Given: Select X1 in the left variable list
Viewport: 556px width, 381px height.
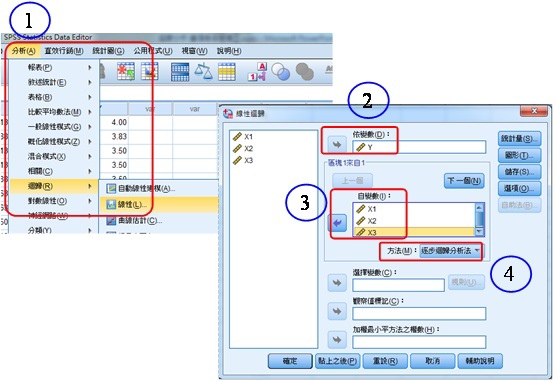Looking at the screenshot, I should (243, 137).
